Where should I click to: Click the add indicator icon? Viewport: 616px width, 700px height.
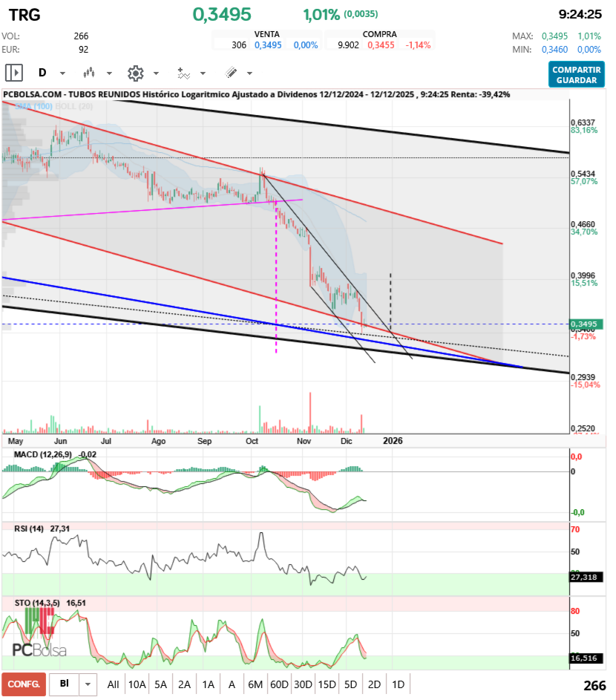(x=183, y=73)
